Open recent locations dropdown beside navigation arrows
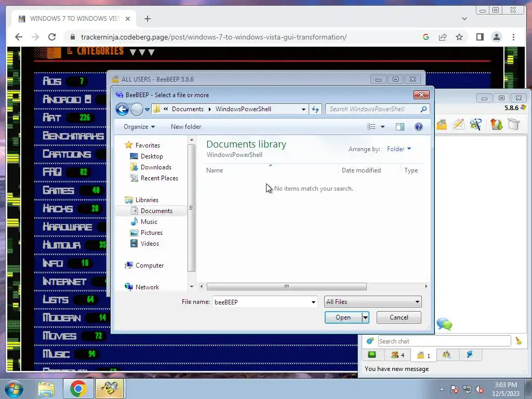Image resolution: width=532 pixels, height=399 pixels. (x=147, y=110)
